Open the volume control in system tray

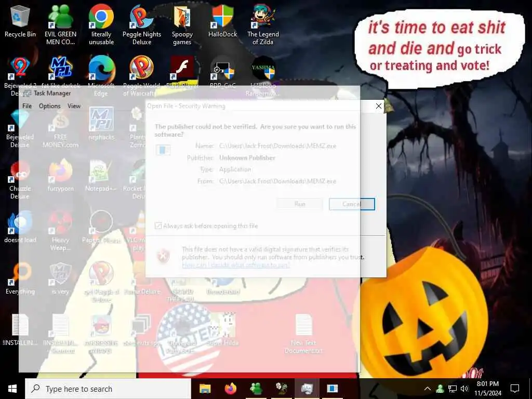tap(464, 389)
